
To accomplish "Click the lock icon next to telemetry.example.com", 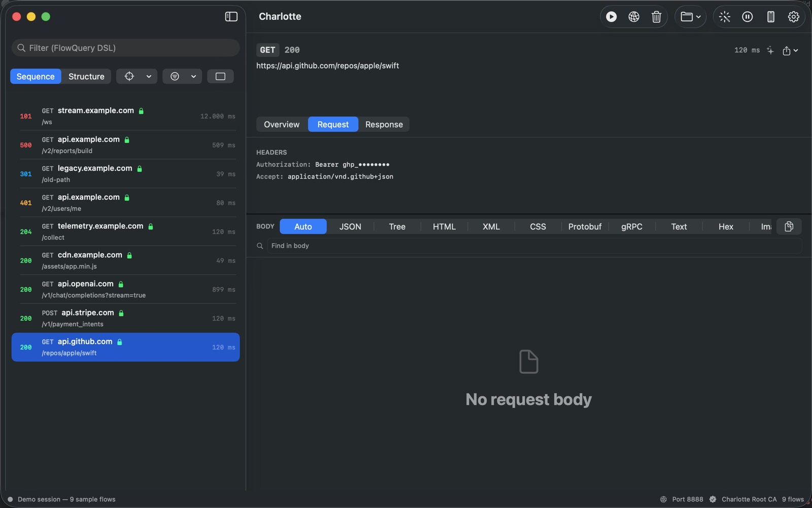I will [151, 226].
